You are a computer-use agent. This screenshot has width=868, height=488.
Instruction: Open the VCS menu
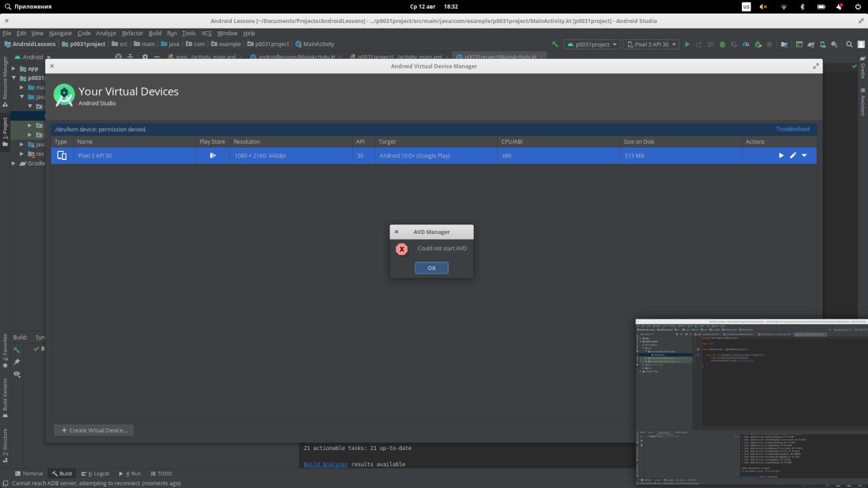pos(206,33)
